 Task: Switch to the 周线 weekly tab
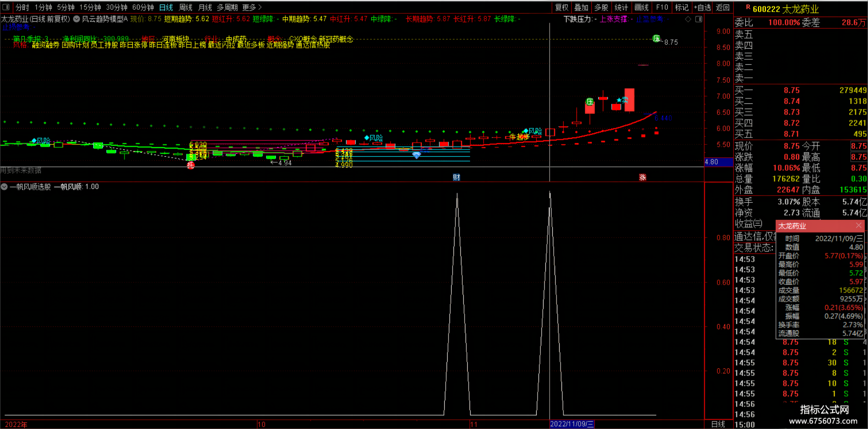coord(186,7)
